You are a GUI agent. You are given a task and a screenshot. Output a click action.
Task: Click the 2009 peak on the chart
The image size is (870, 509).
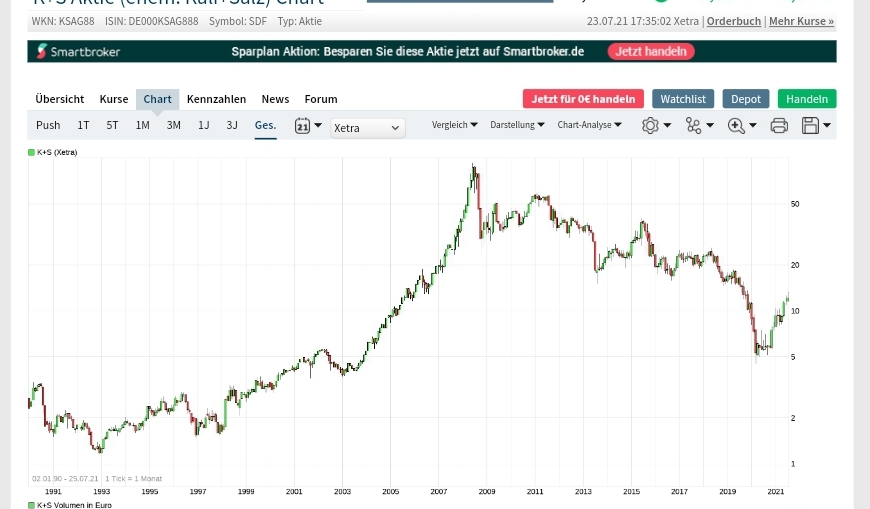pos(472,166)
